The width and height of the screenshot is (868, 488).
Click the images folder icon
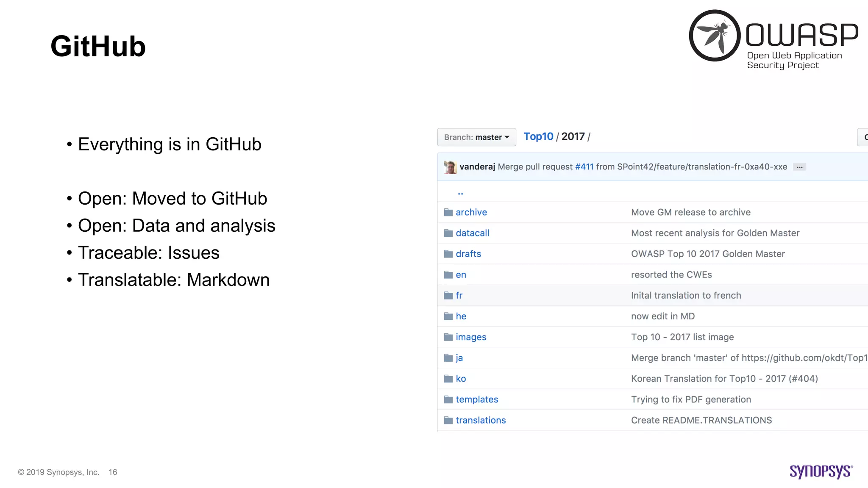coord(448,337)
